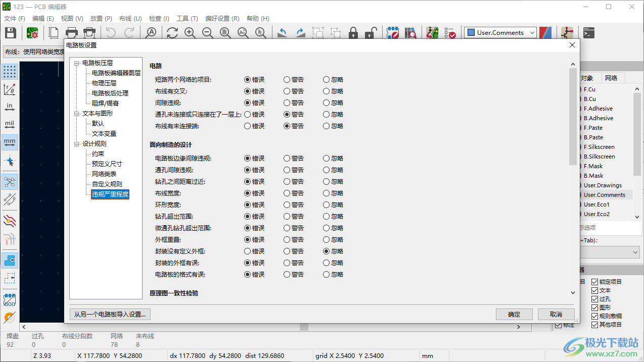Click 从另一个电路板导入设置 button
The height and width of the screenshot is (362, 644).
tap(110, 314)
